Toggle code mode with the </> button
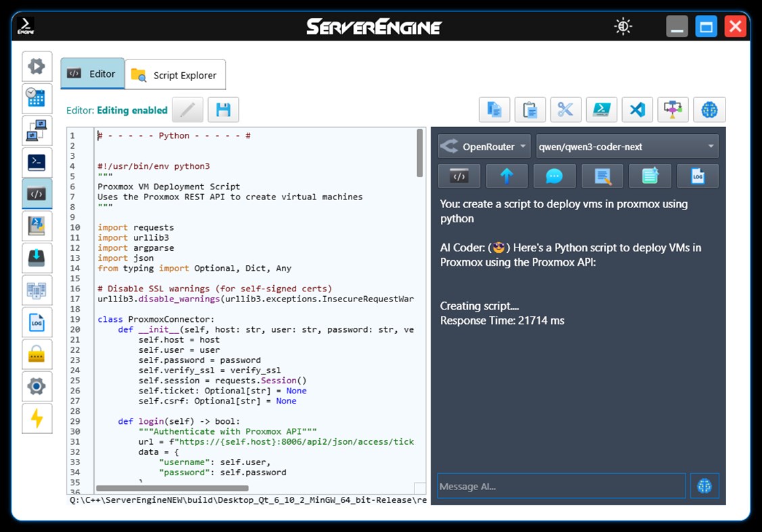 click(x=459, y=176)
